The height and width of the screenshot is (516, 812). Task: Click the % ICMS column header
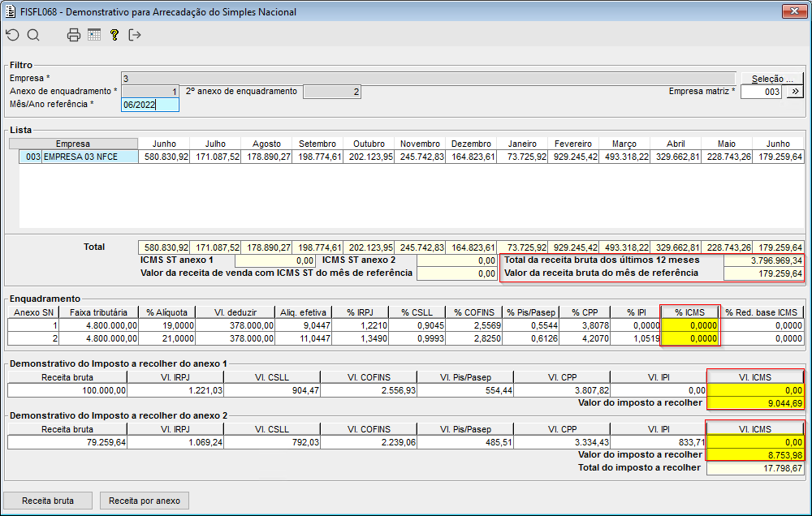[689, 312]
